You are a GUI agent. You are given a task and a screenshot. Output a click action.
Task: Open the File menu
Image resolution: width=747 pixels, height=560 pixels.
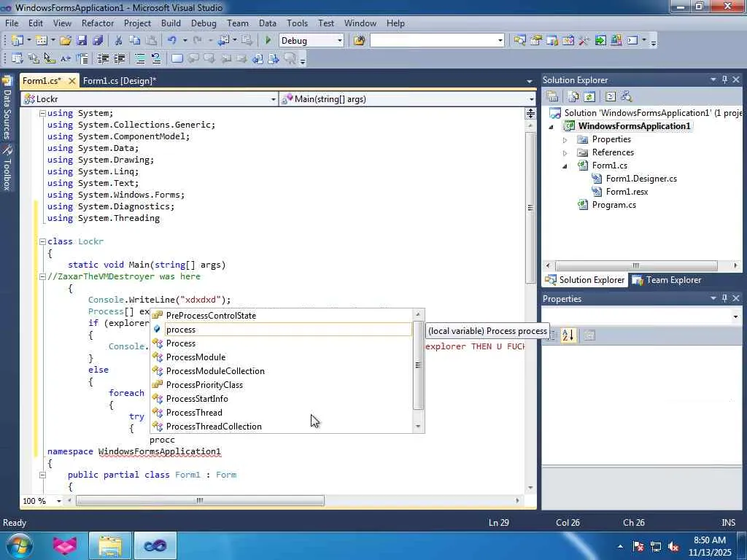coord(12,23)
